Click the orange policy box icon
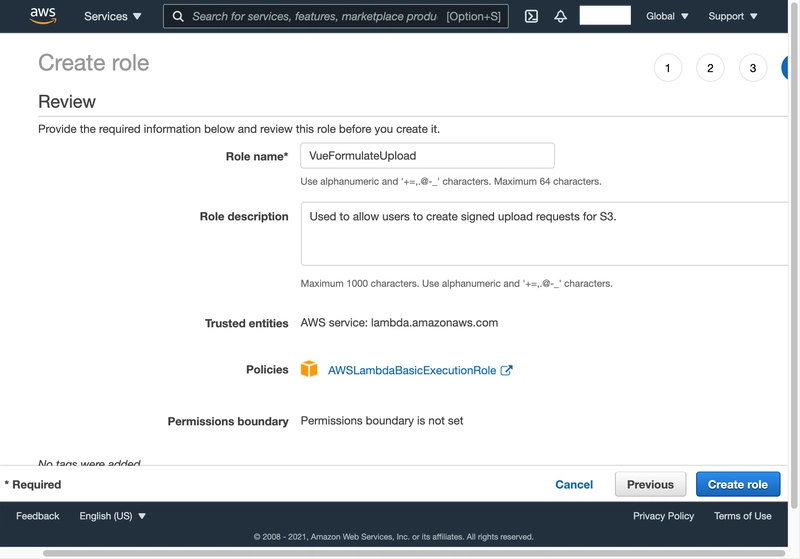The image size is (800, 559). tap(309, 369)
